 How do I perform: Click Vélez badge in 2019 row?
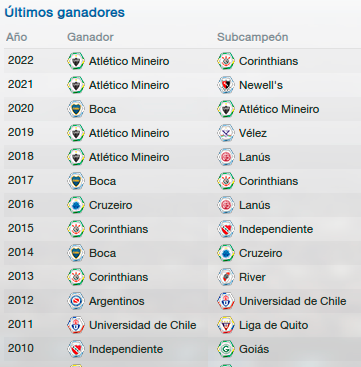[226, 133]
